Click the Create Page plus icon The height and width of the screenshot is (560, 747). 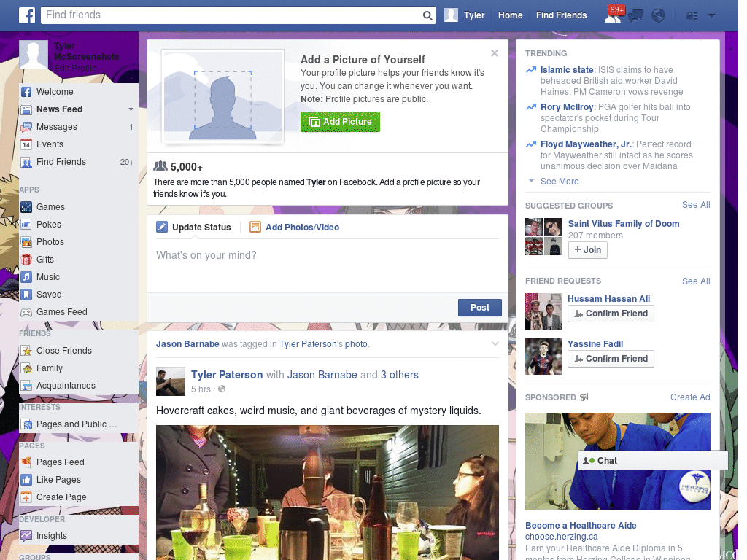pos(26,497)
